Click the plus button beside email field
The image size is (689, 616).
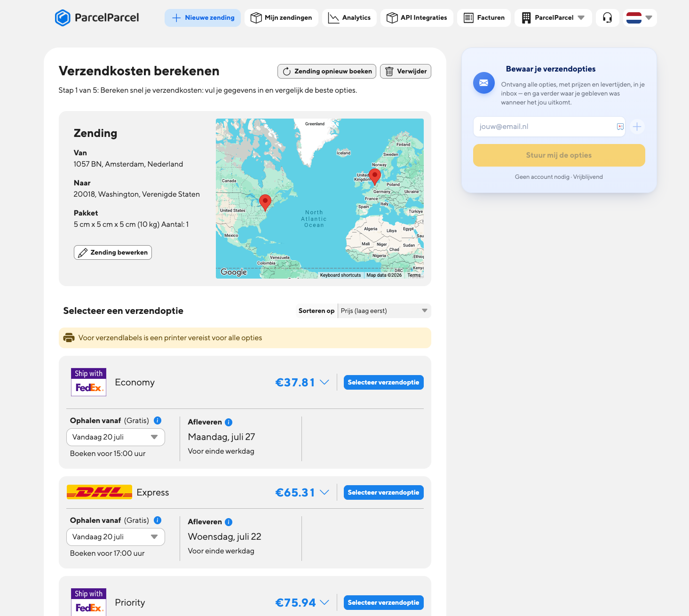point(637,127)
